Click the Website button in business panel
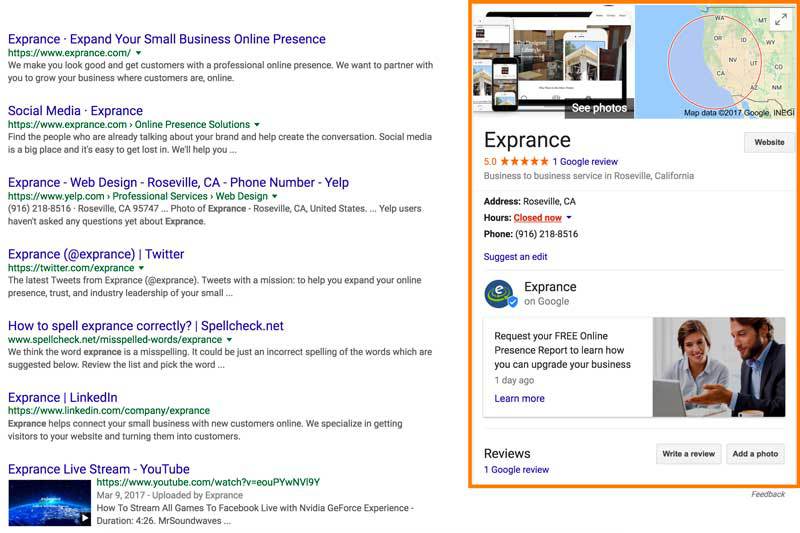This screenshot has width=800, height=533. 769,142
